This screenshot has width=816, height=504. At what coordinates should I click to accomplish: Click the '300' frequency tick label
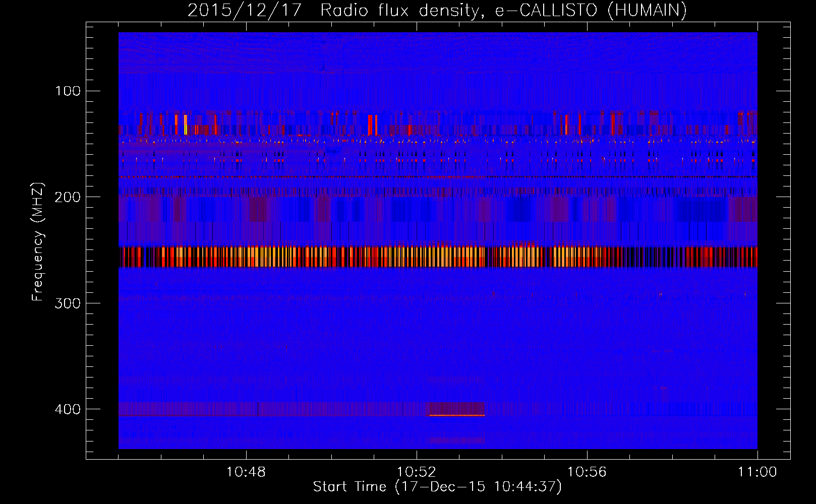coord(68,303)
